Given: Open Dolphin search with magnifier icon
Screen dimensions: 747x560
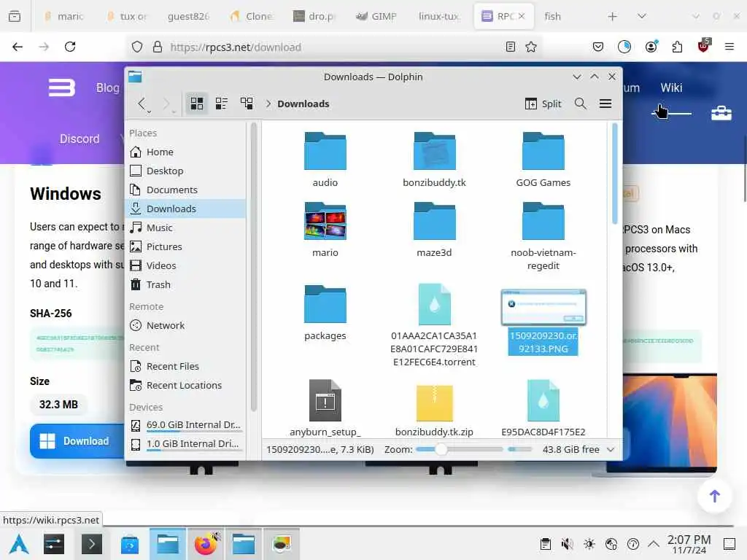Looking at the screenshot, I should coord(580,104).
